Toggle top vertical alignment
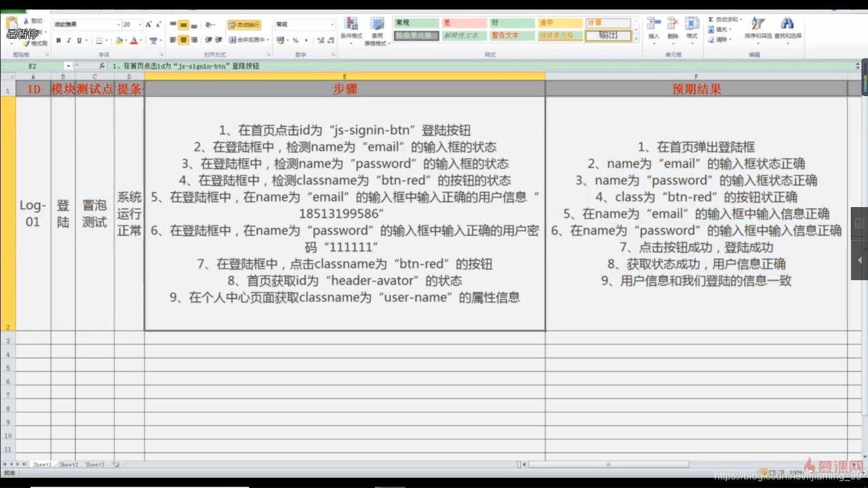Image resolution: width=868 pixels, height=488 pixels. (173, 25)
